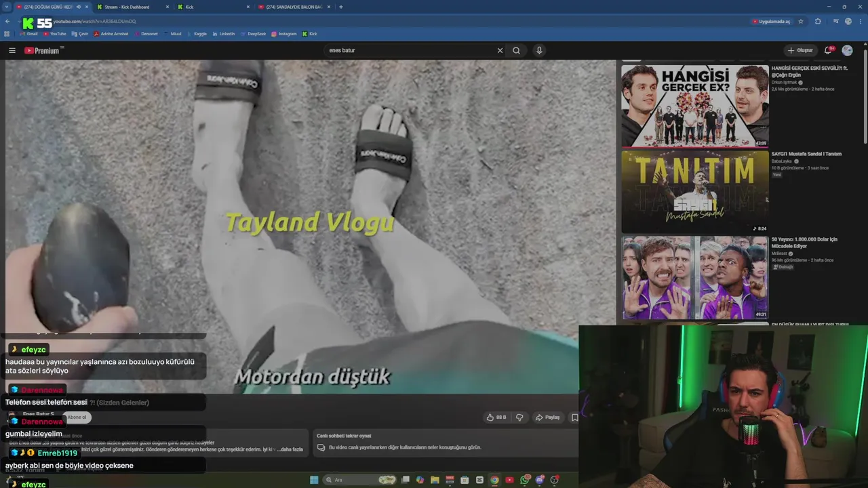Image resolution: width=868 pixels, height=488 pixels.
Task: Switch to SANDALYEYE BALON tab
Action: 294,7
